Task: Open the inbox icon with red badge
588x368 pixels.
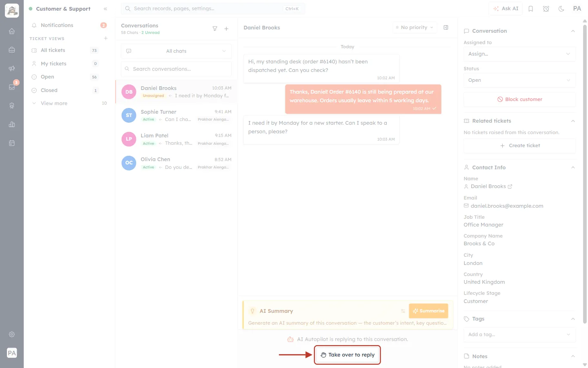Action: (x=12, y=87)
